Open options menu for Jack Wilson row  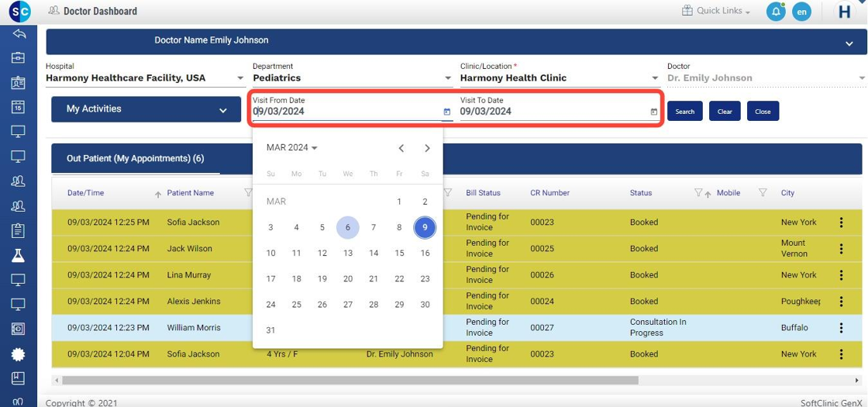(841, 249)
